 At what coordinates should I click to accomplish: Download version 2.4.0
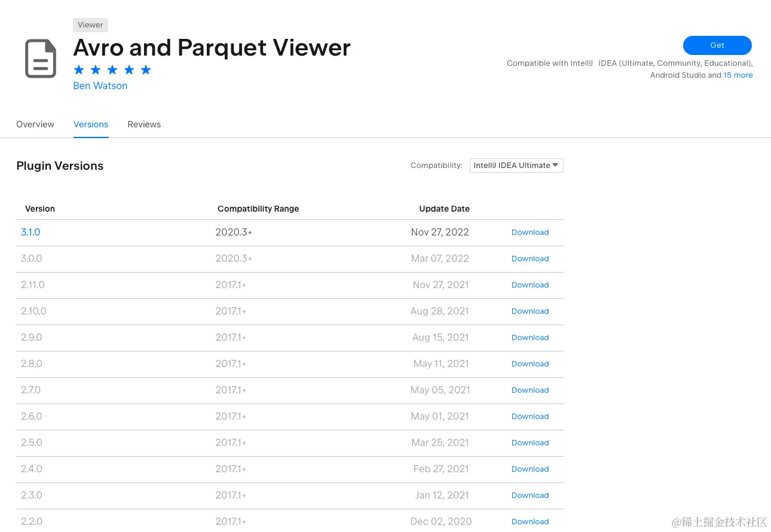coord(530,469)
